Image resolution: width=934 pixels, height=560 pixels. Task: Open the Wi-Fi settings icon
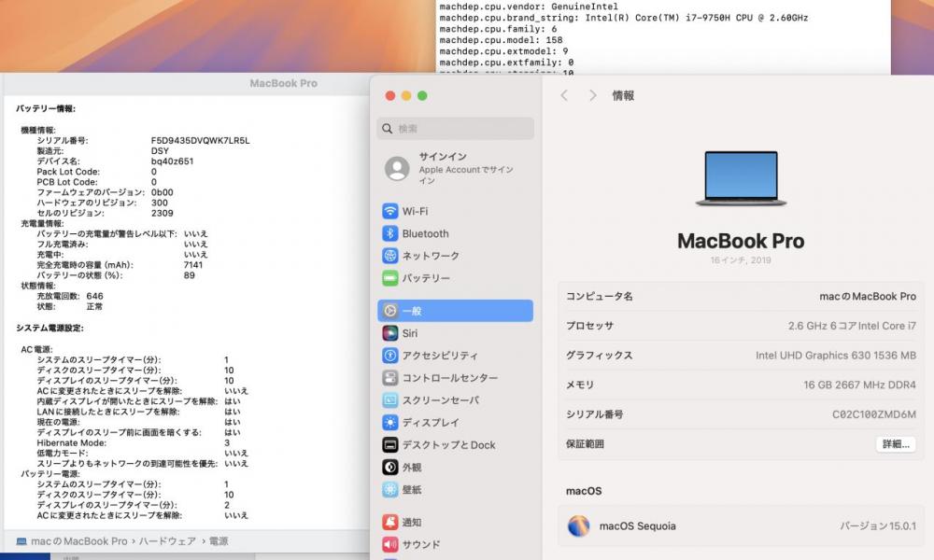390,211
